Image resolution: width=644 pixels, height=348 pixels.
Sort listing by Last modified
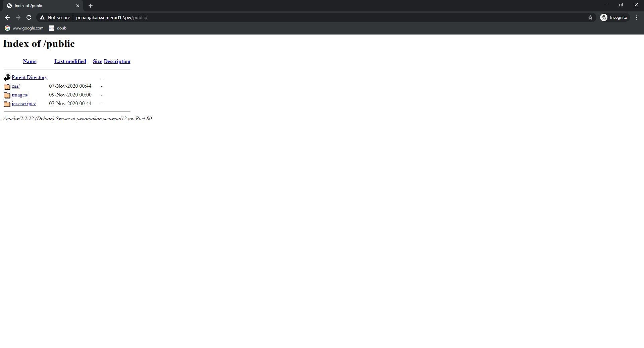click(x=70, y=61)
